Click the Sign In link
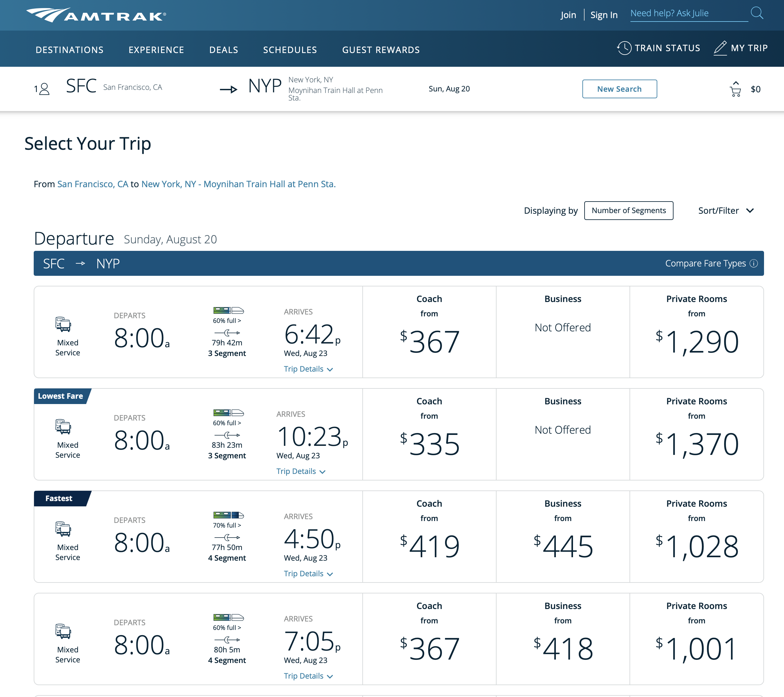This screenshot has height=697, width=784. click(604, 15)
